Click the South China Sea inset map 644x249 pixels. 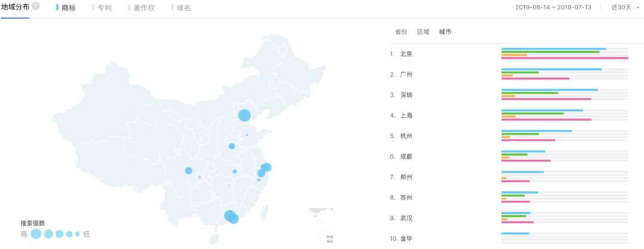pyautogui.click(x=321, y=226)
